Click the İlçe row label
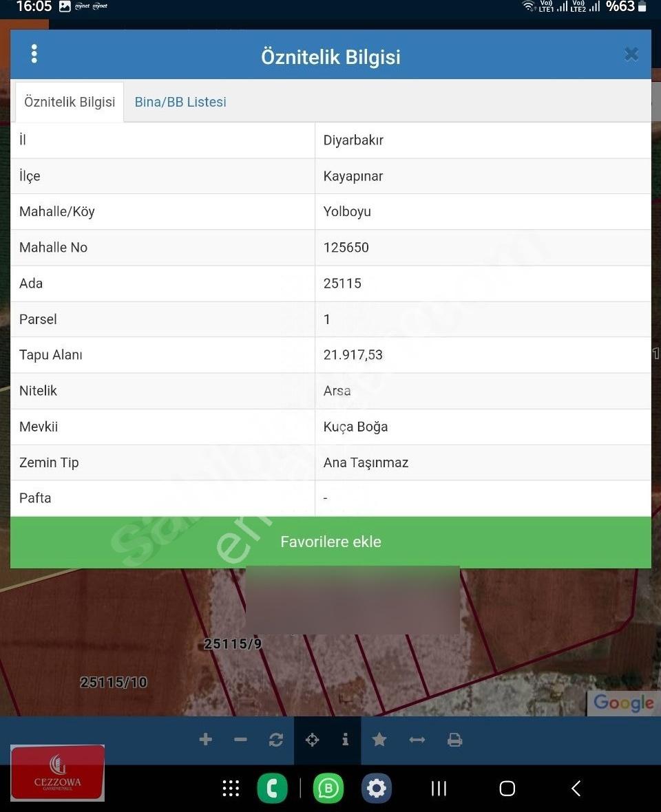Viewport: 661px width, 812px height. pos(30,176)
